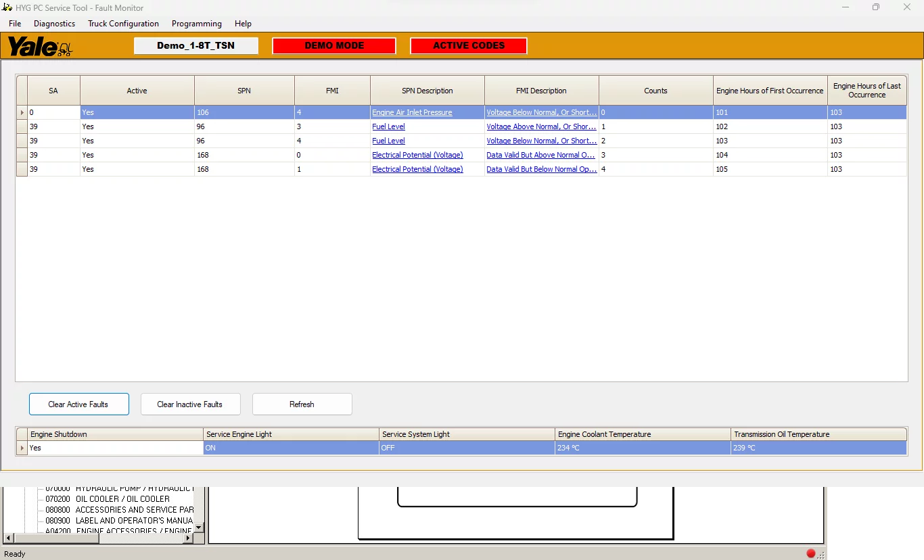The width and height of the screenshot is (924, 560).
Task: Select OIL COOLER item in the parts tree
Action: coord(122,499)
